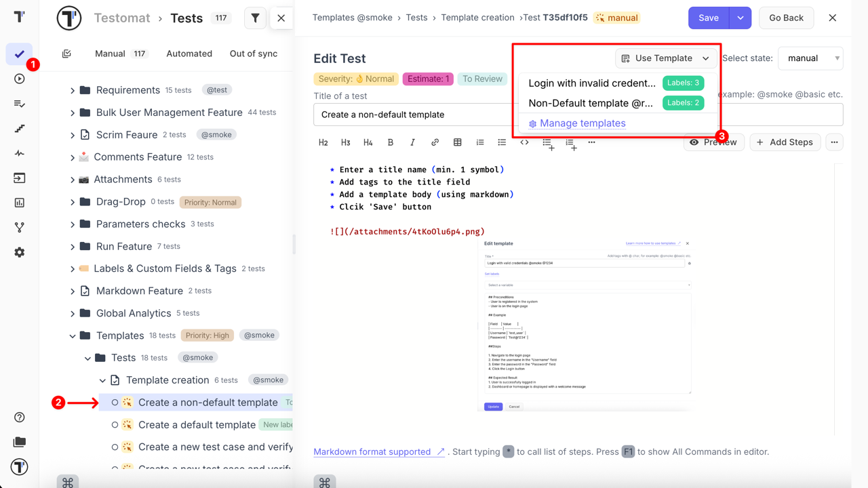Expand the Requirements folder in the tree
The width and height of the screenshot is (868, 488).
(73, 89)
